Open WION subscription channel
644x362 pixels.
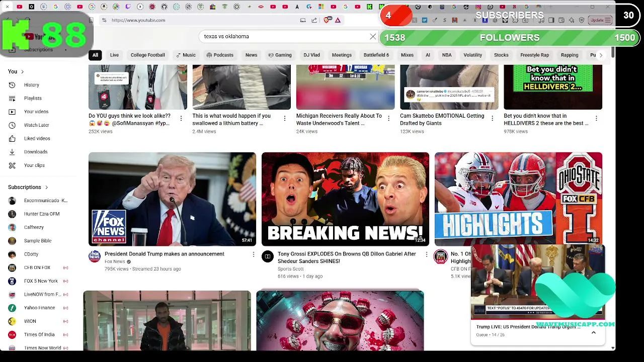[38, 321]
